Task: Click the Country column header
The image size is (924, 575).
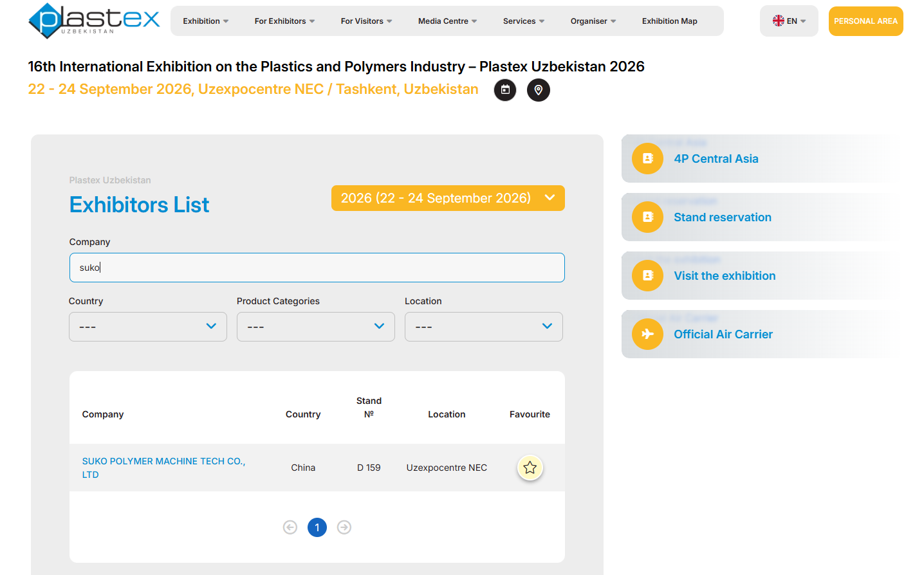Action: pos(303,414)
